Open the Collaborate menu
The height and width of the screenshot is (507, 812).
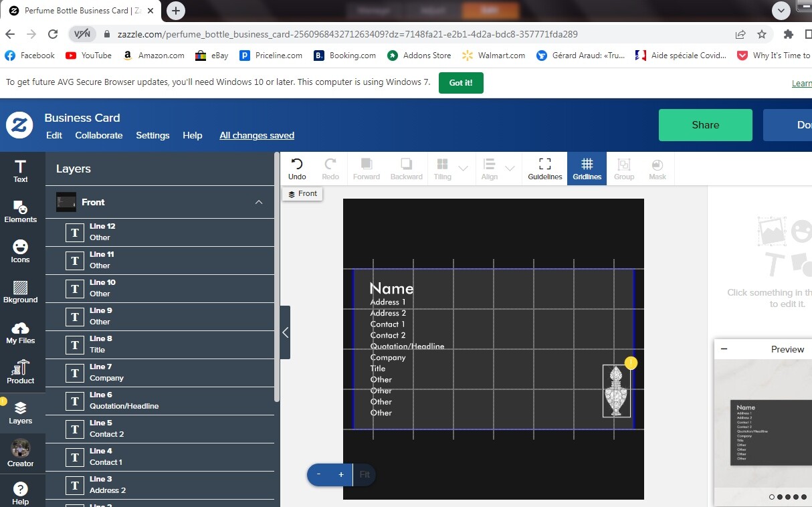(x=99, y=135)
